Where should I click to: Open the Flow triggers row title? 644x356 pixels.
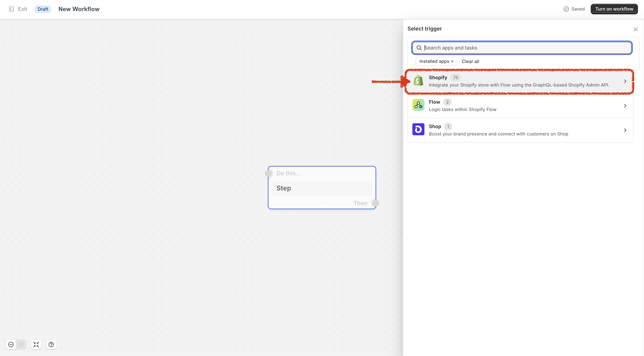pos(434,102)
